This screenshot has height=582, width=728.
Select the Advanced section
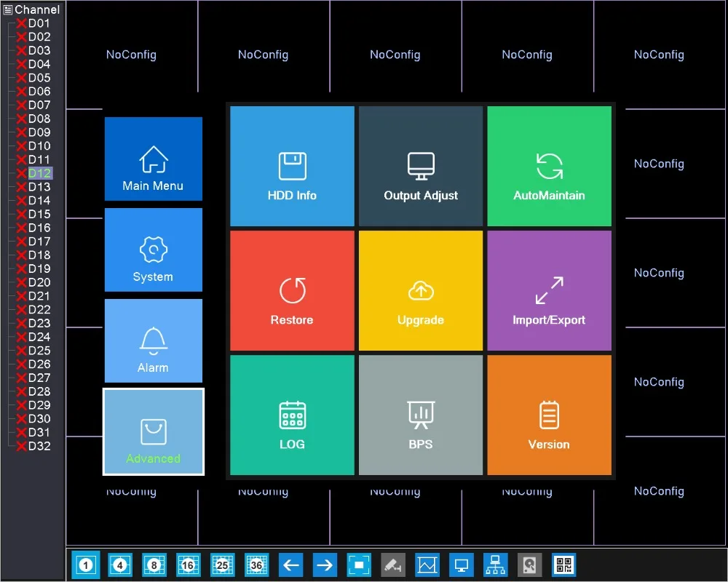click(153, 431)
